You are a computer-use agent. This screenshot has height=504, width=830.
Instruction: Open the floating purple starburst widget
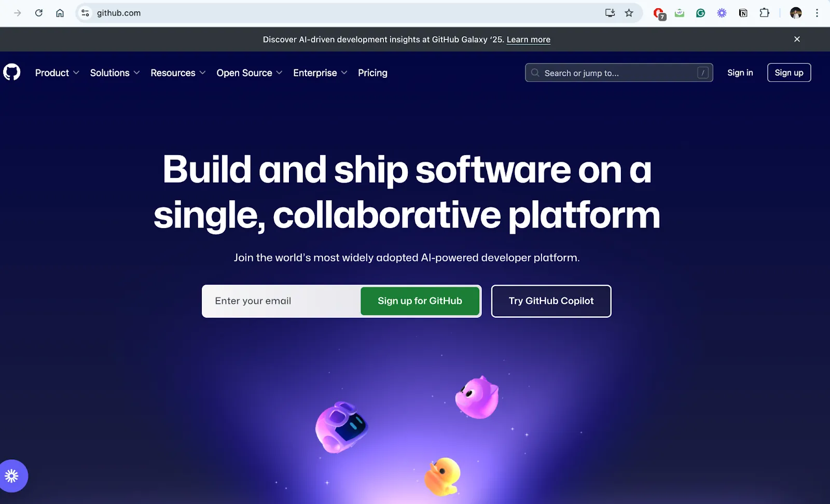pyautogui.click(x=12, y=475)
